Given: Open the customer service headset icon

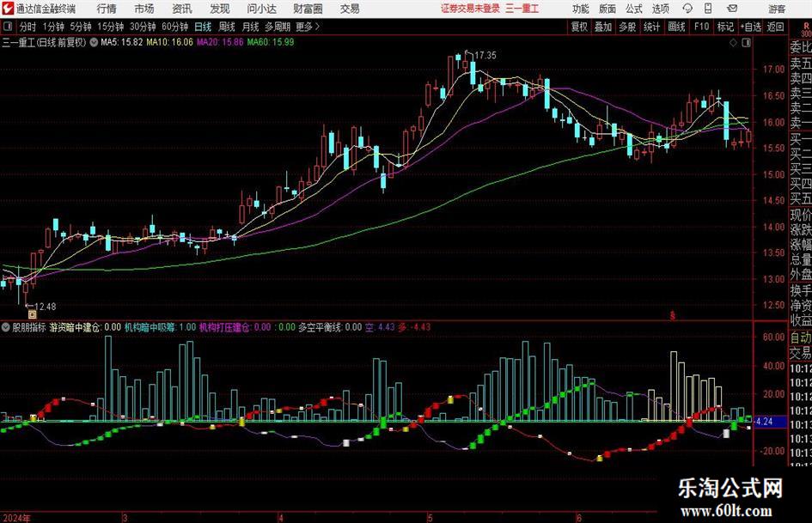Looking at the screenshot, I should coord(687,9).
